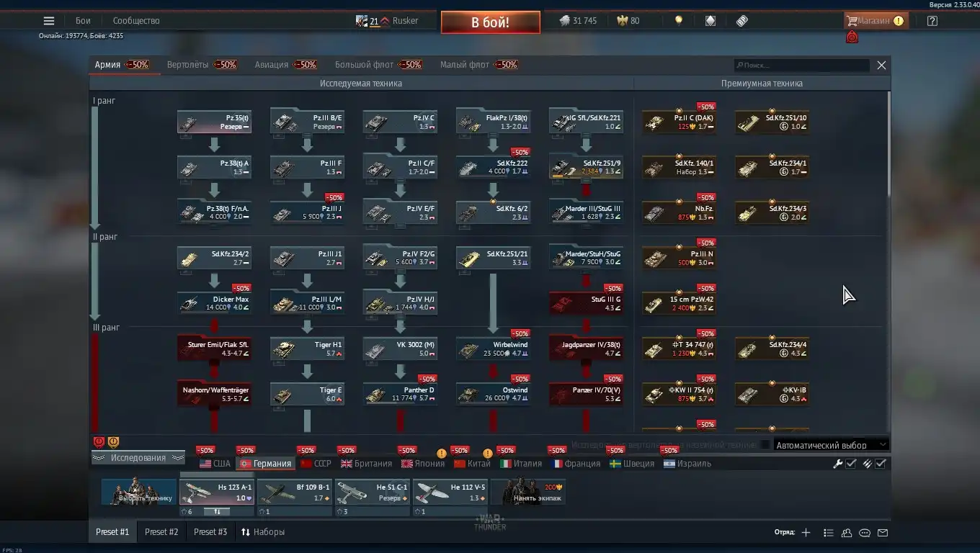980x553 pixels.
Task: Close the research tree window
Action: pyautogui.click(x=881, y=66)
